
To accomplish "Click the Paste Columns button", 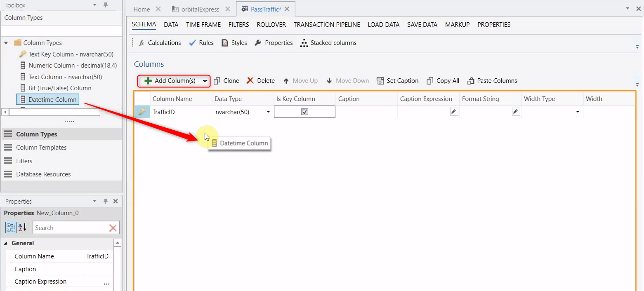I will (492, 80).
